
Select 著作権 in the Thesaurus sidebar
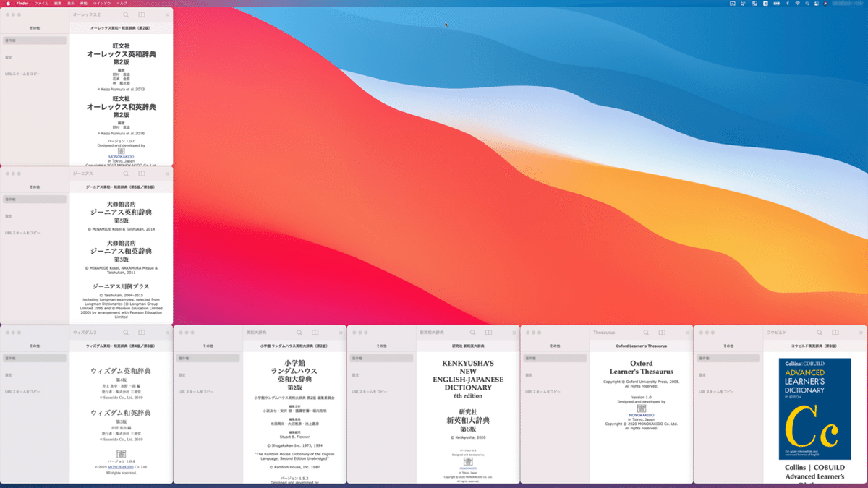556,358
